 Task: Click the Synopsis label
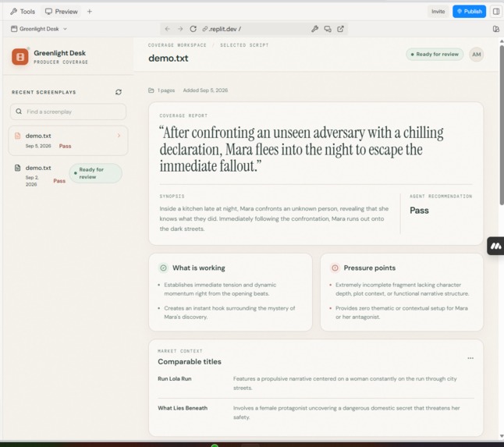click(172, 196)
